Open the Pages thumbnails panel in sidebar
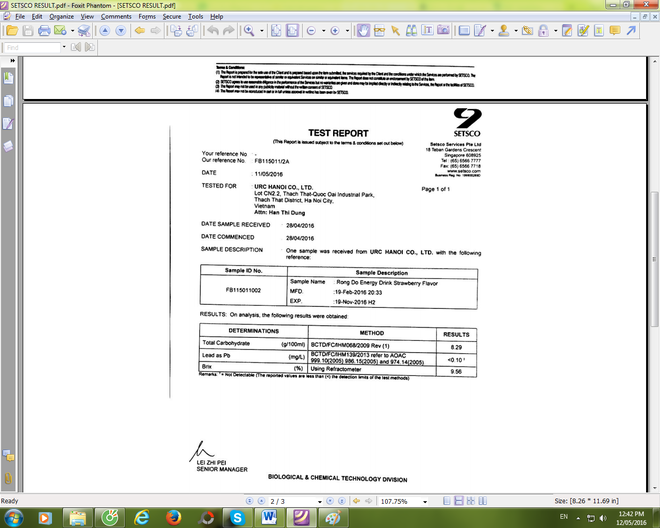The width and height of the screenshot is (660, 528). tap(8, 101)
